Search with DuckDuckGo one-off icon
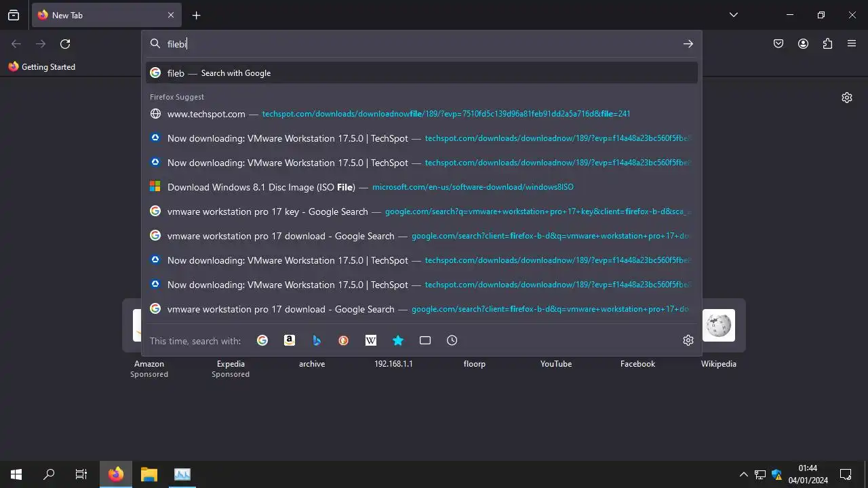Image resolution: width=868 pixels, height=488 pixels. (x=344, y=340)
